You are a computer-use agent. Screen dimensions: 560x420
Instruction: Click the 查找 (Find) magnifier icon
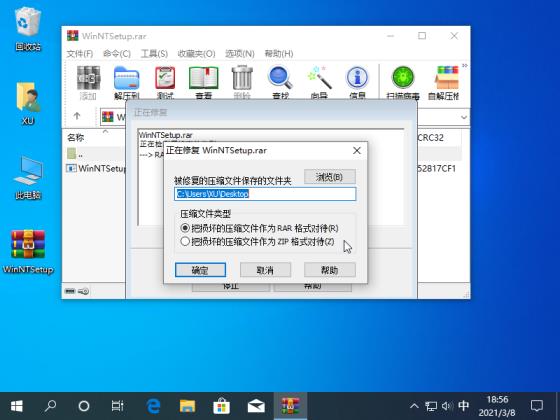coord(280,82)
